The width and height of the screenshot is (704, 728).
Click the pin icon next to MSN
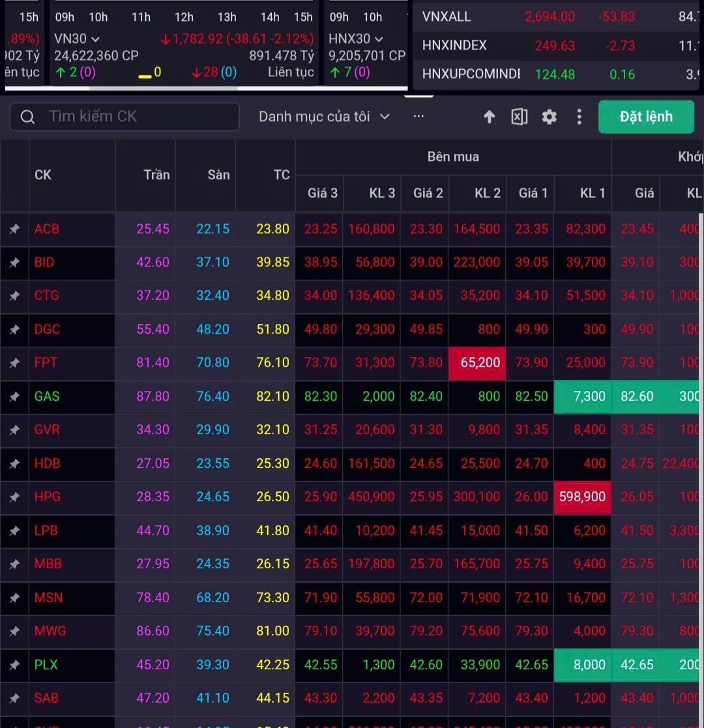14,598
